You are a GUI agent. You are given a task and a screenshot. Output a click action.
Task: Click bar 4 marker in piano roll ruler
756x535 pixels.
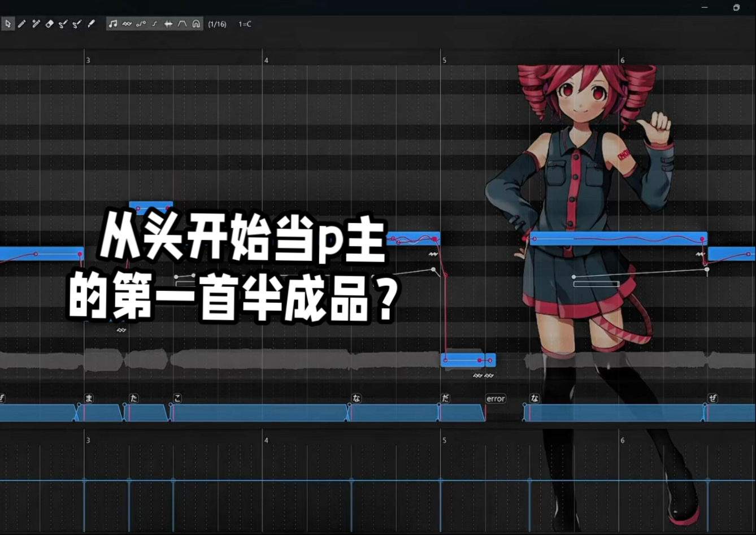[x=266, y=60]
